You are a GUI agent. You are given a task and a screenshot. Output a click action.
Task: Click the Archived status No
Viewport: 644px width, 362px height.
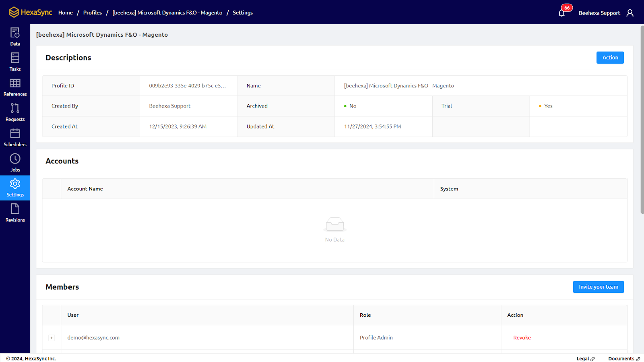tap(350, 106)
